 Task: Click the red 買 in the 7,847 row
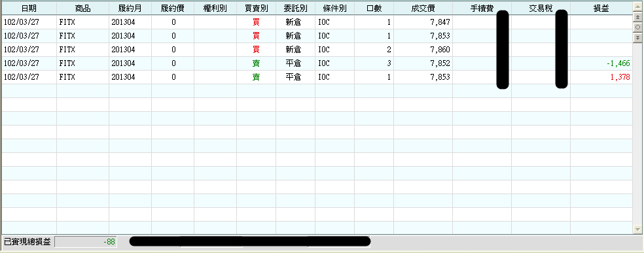coord(256,22)
